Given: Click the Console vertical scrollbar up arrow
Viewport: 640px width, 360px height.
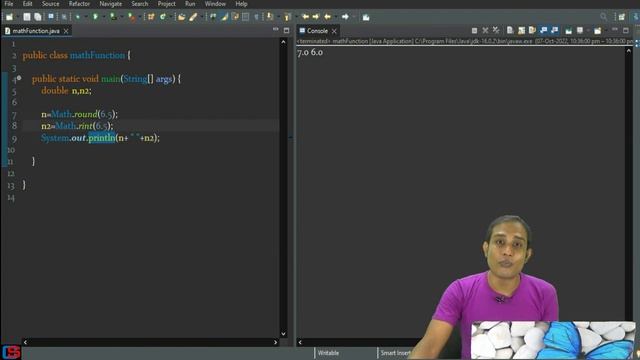Looking at the screenshot, I should pyautogui.click(x=629, y=51).
